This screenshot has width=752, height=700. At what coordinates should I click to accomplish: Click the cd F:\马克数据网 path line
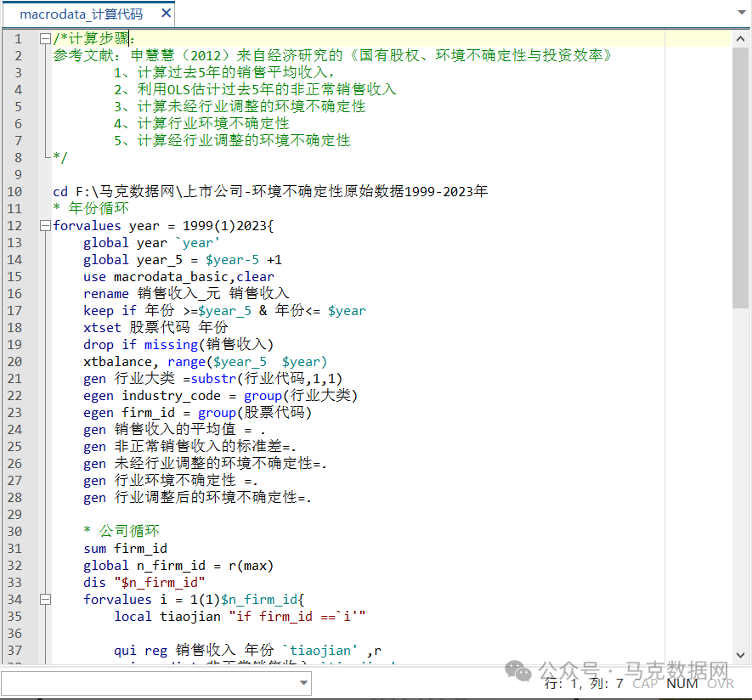tap(270, 192)
